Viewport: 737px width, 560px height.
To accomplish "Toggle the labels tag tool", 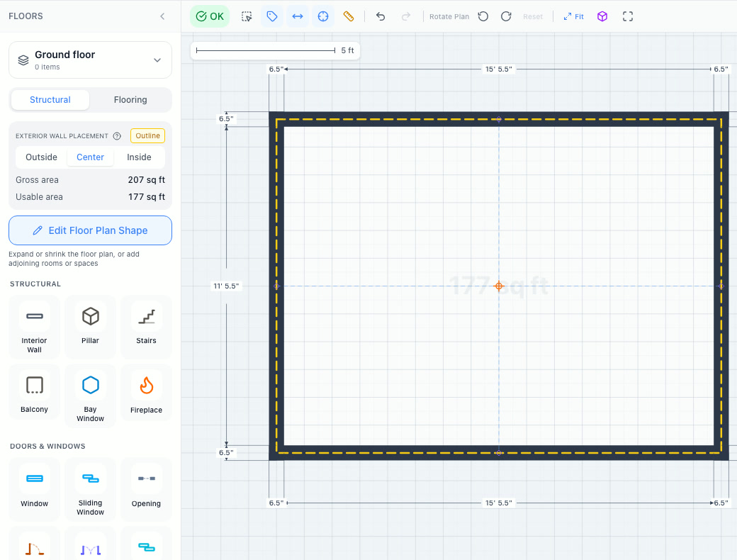I will coord(272,16).
